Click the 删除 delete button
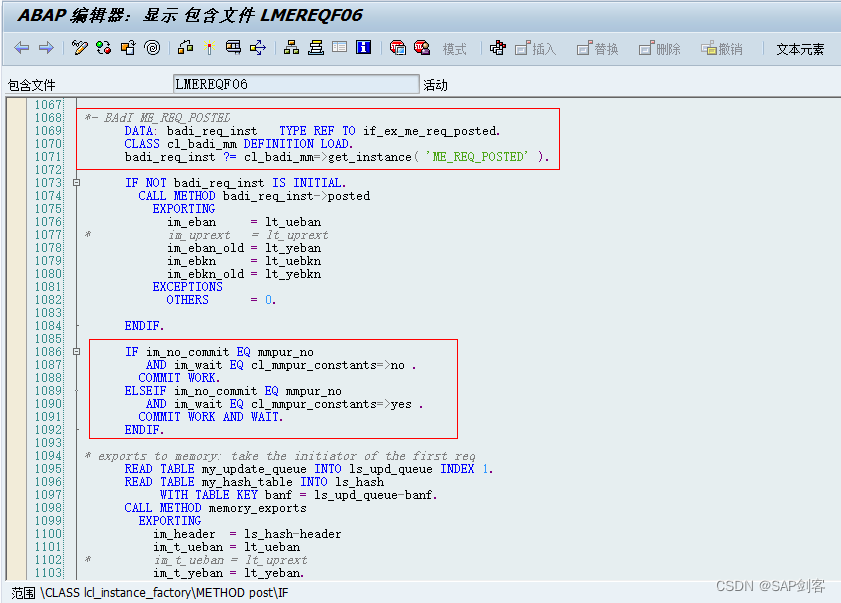Screen dimensions: 841x603 (x=667, y=48)
